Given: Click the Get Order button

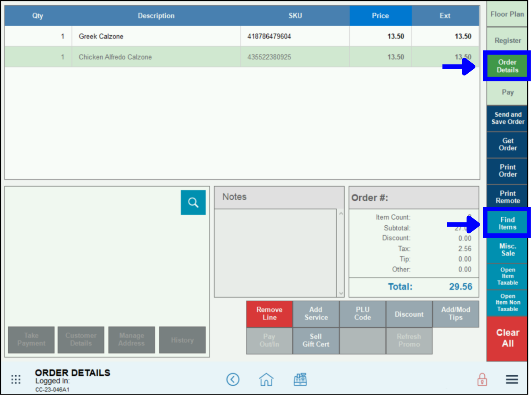Looking at the screenshot, I should [507, 144].
